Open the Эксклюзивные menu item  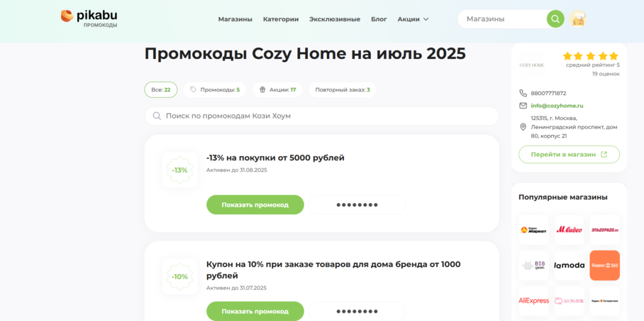335,19
